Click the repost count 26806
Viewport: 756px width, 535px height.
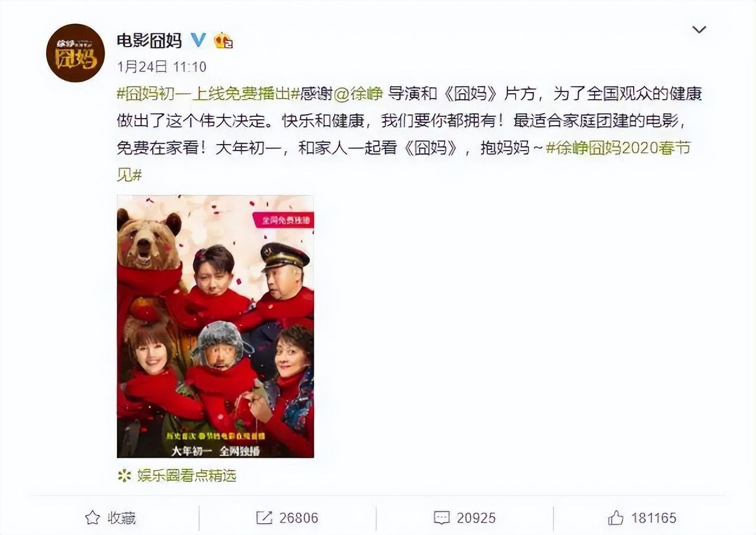click(x=298, y=518)
